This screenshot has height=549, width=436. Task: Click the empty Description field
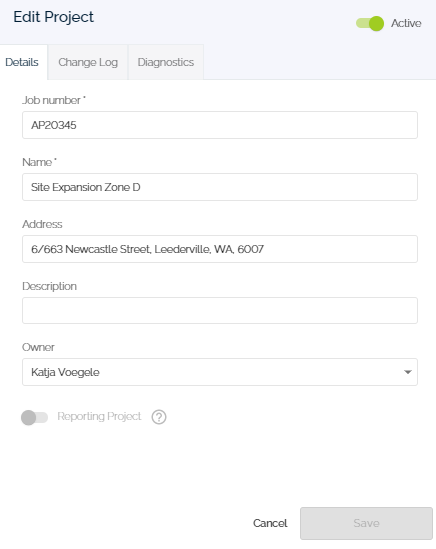click(x=220, y=311)
